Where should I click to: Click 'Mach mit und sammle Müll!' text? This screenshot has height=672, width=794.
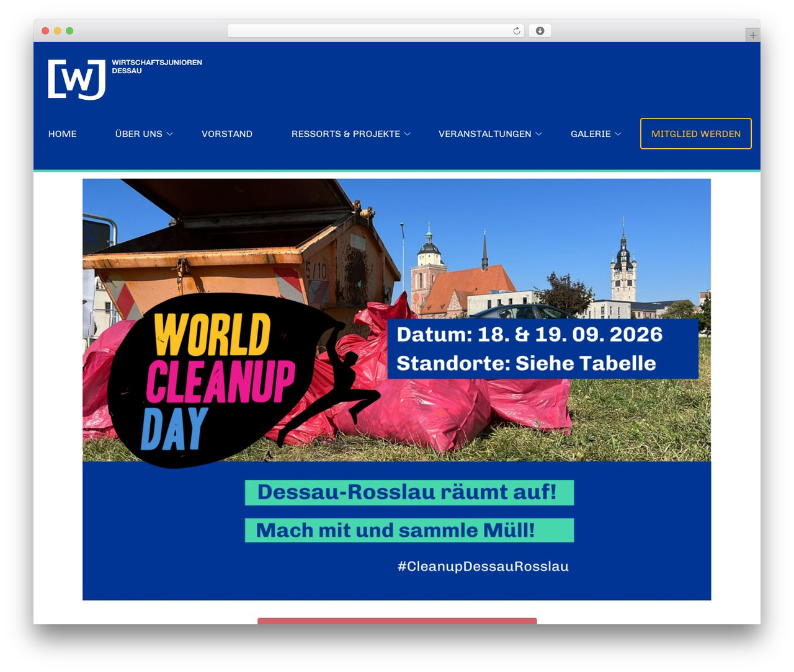(395, 530)
